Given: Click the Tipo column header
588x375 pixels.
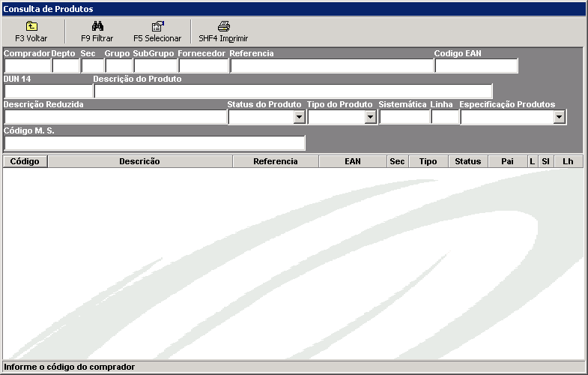Looking at the screenshot, I should click(428, 161).
